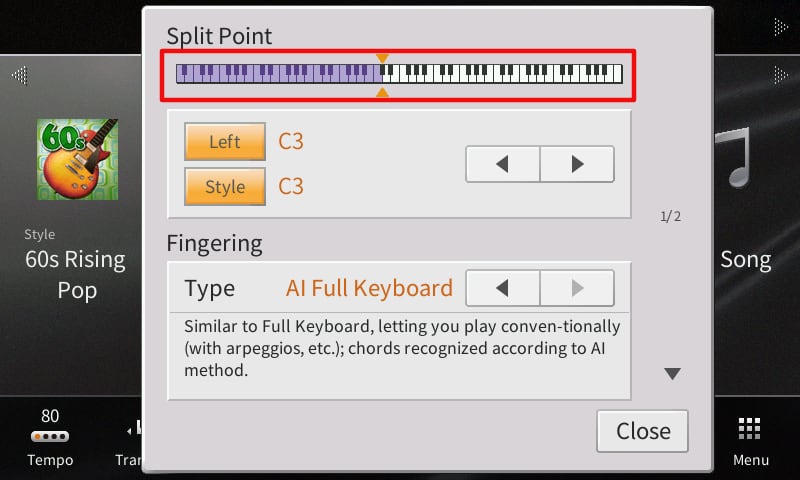Screen dimensions: 800x480
Task: Tap the Song music note icon
Action: pyautogui.click(x=738, y=160)
